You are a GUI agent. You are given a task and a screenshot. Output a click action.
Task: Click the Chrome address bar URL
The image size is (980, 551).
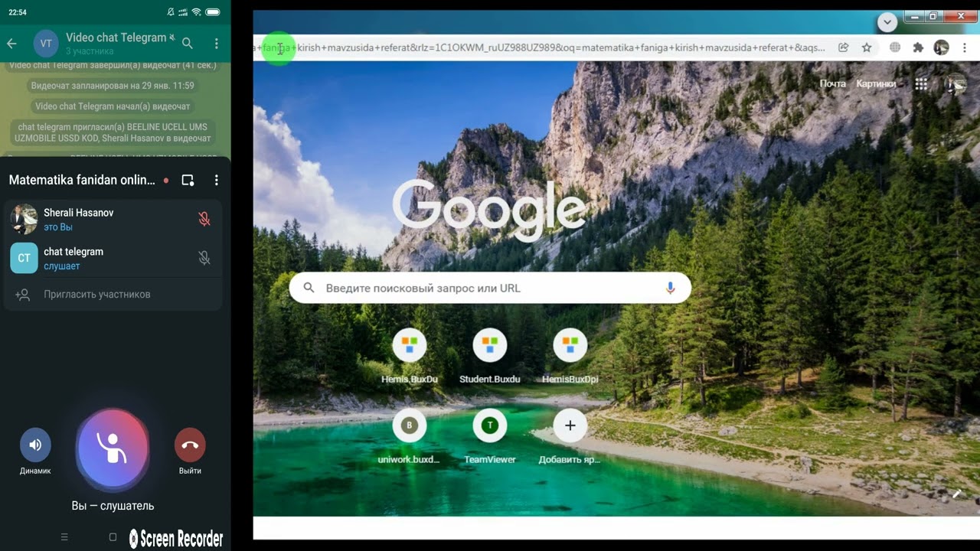[x=540, y=47]
